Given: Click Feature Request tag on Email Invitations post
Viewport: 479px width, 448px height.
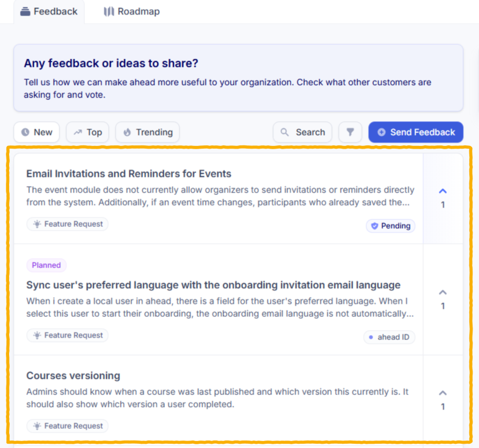Looking at the screenshot, I should (68, 224).
